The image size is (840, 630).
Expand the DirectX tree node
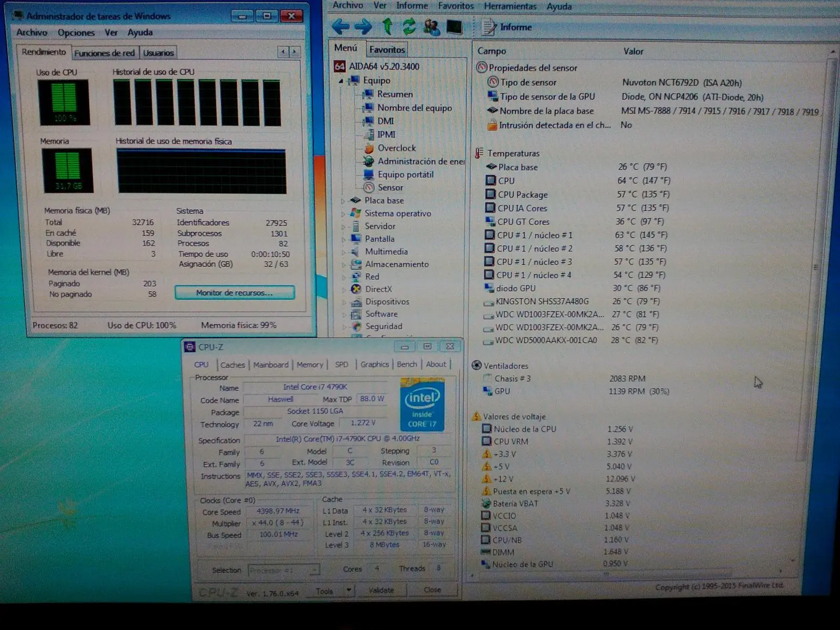[x=343, y=289]
